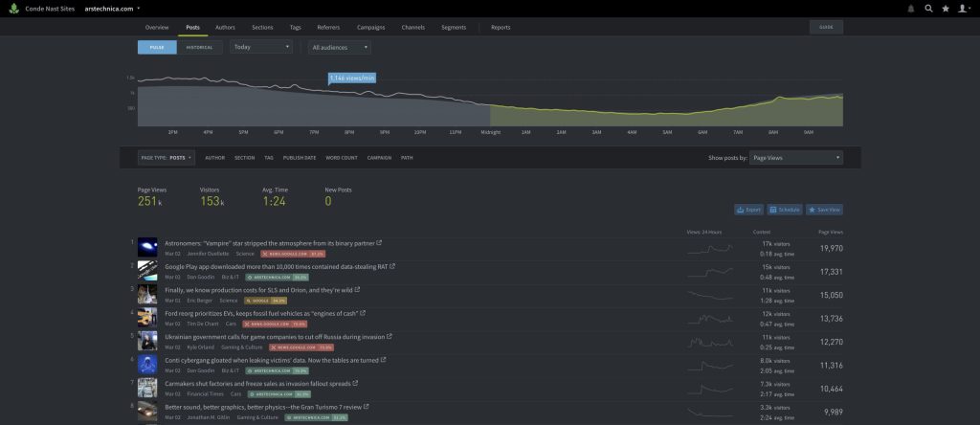Click arstechnica.com badge on Gran Turismo post
The width and height of the screenshot is (980, 425).
(316, 417)
